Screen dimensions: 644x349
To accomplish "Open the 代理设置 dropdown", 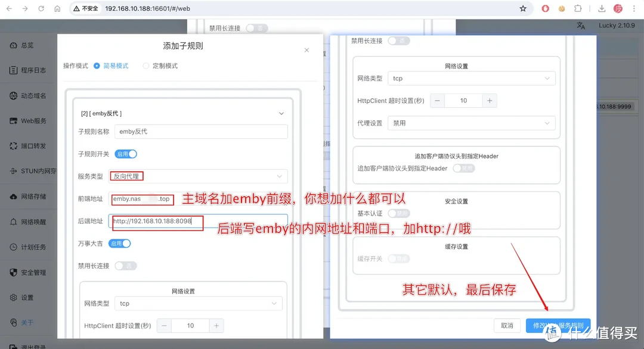I will 472,123.
